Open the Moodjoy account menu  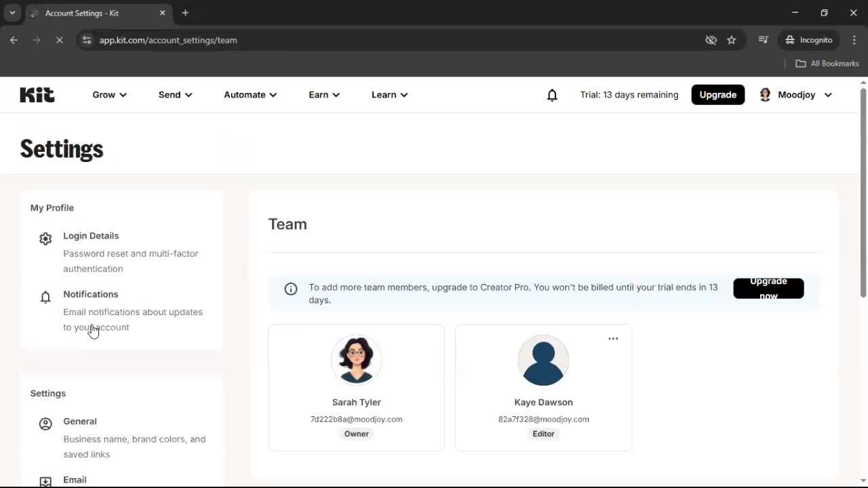point(795,95)
